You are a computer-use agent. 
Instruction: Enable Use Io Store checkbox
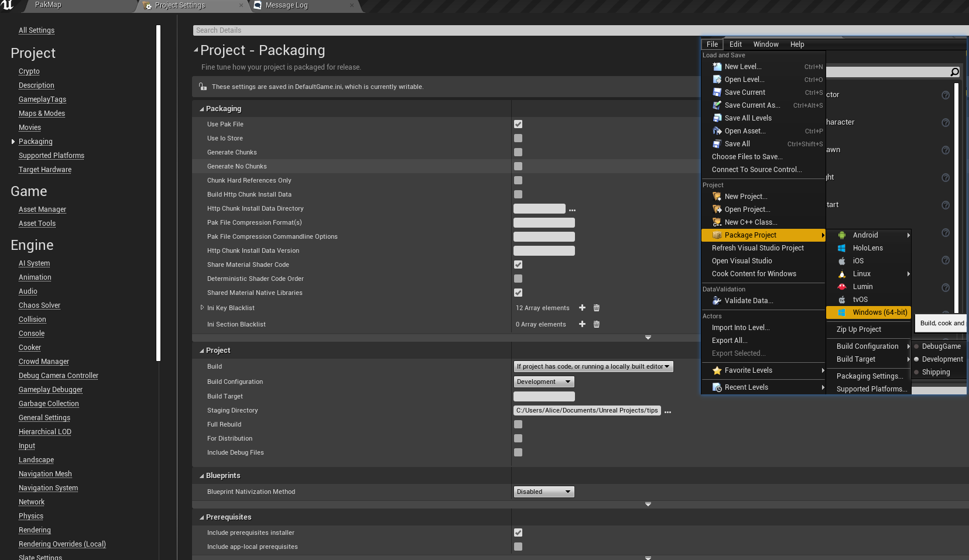(x=518, y=138)
